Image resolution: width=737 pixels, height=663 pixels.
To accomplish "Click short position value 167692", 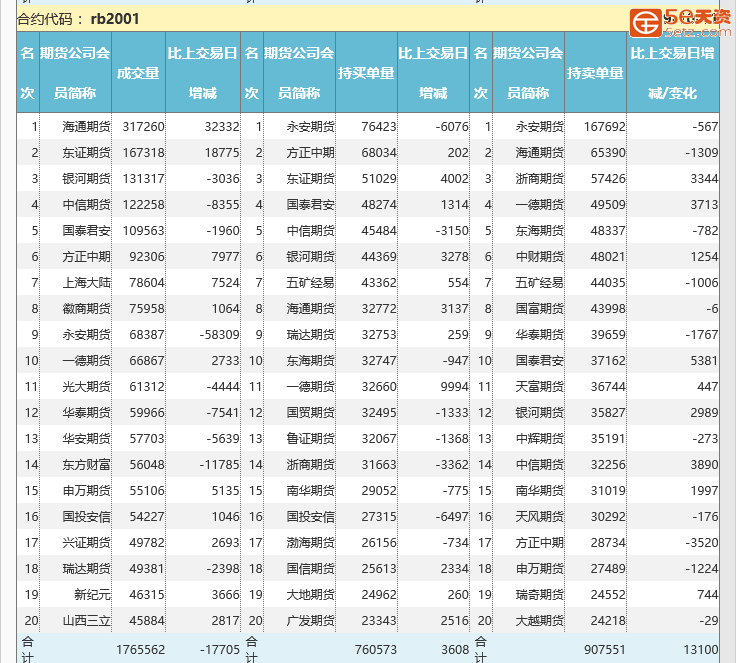I will 604,127.
